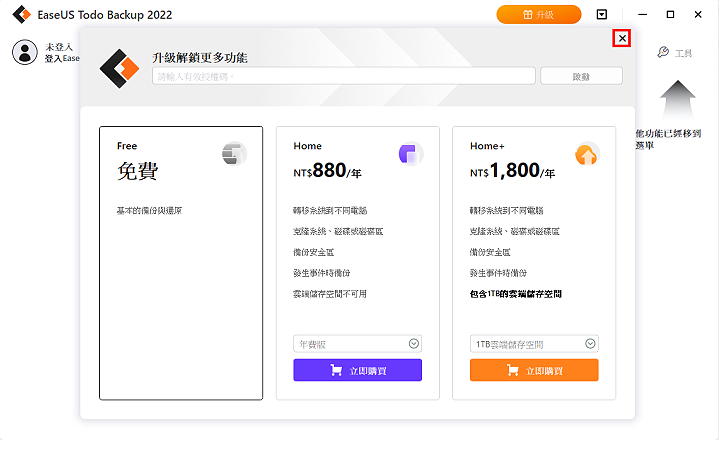Click the orange upgrade button in title bar

[x=539, y=15]
